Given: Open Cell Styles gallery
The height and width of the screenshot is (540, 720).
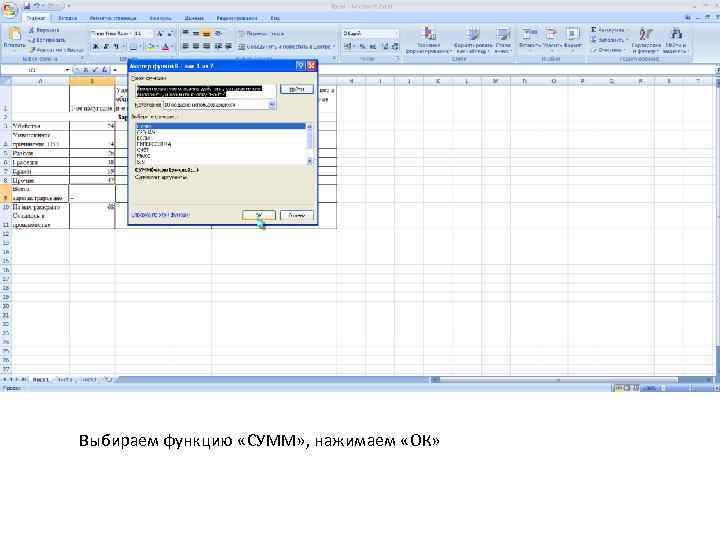Looking at the screenshot, I should click(x=503, y=40).
